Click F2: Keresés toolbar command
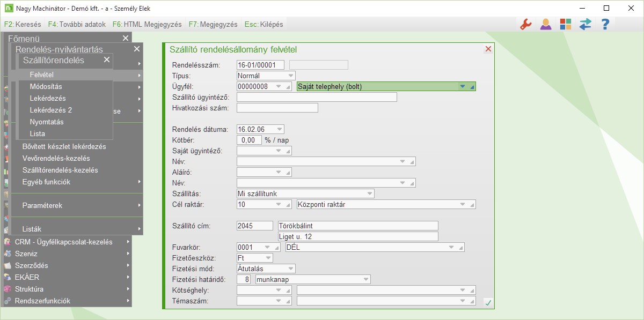The width and height of the screenshot is (644, 320). point(23,24)
